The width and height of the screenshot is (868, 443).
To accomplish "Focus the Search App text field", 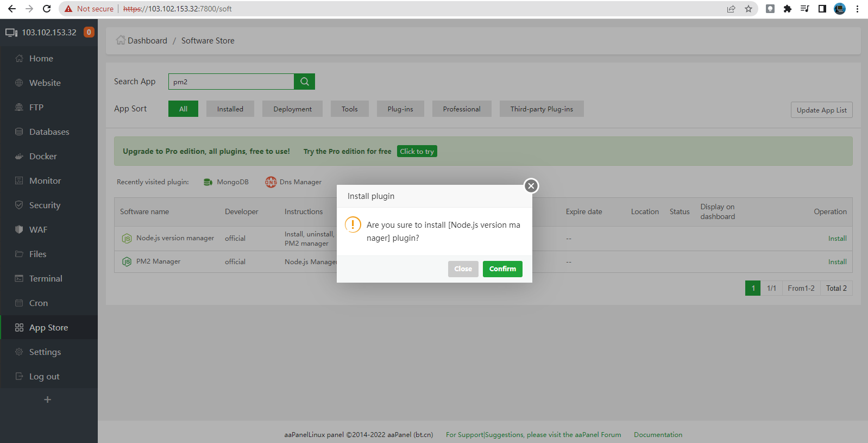I will 231,82.
